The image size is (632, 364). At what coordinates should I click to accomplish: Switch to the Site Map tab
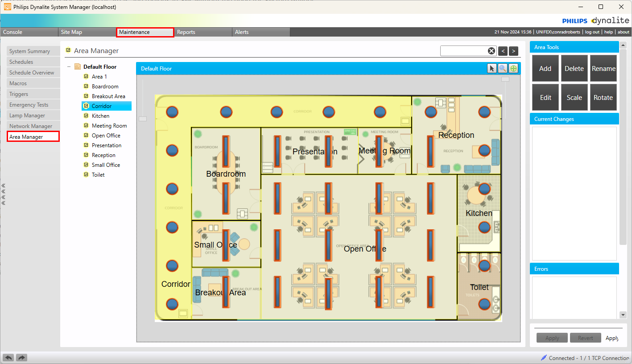coord(71,32)
